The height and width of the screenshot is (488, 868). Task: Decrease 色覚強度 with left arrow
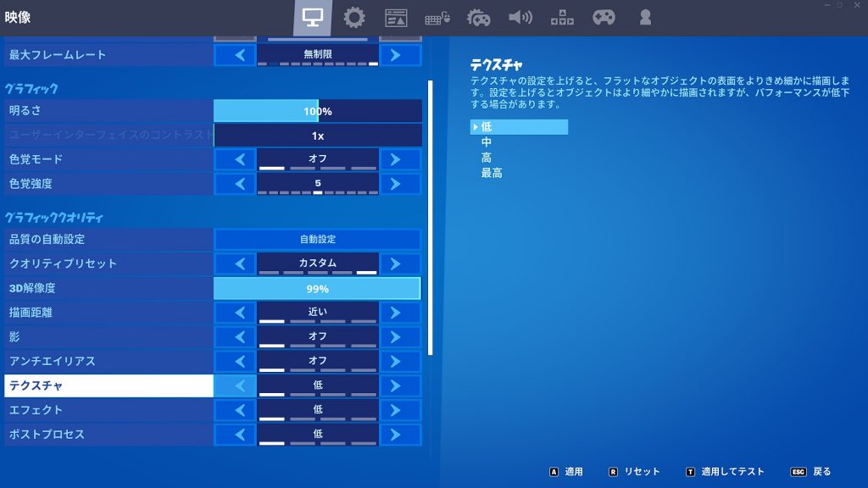(x=236, y=184)
